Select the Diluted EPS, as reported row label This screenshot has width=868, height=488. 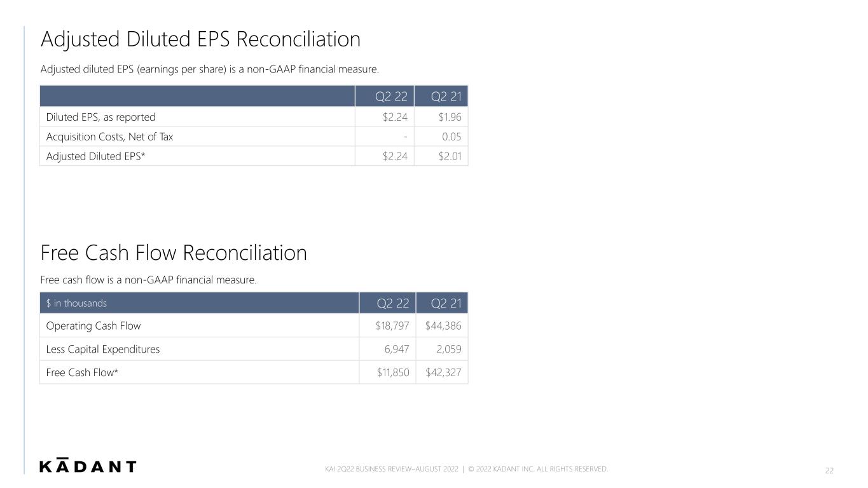click(x=100, y=117)
